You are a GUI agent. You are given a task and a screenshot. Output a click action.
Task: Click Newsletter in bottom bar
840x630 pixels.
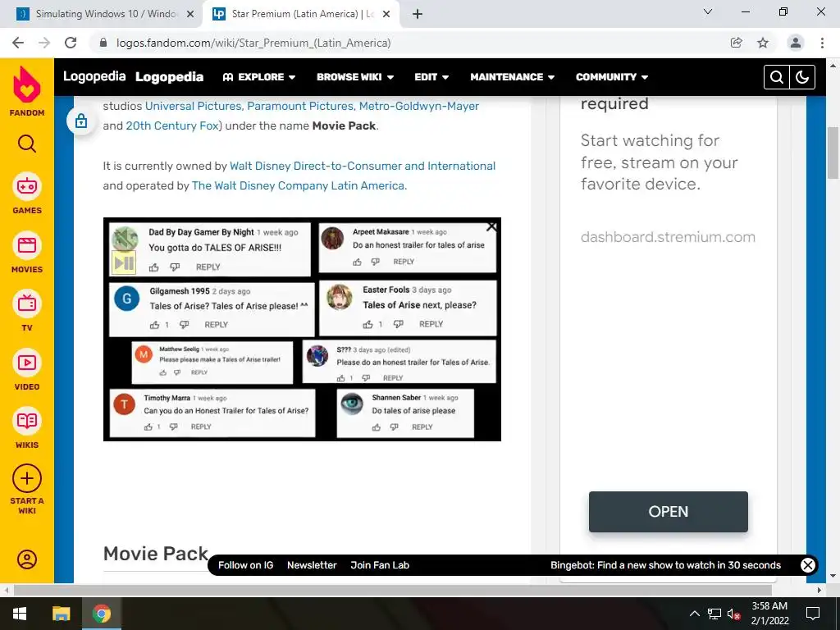pos(312,565)
